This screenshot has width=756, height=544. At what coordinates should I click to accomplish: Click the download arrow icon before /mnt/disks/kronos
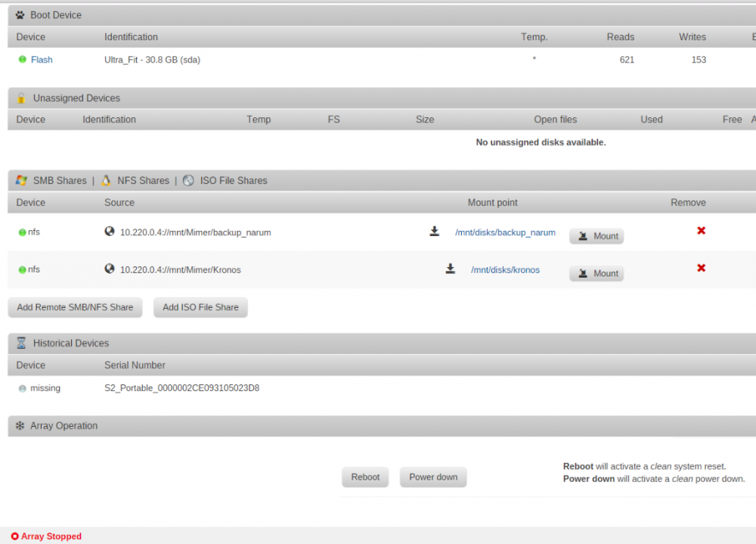(x=451, y=269)
